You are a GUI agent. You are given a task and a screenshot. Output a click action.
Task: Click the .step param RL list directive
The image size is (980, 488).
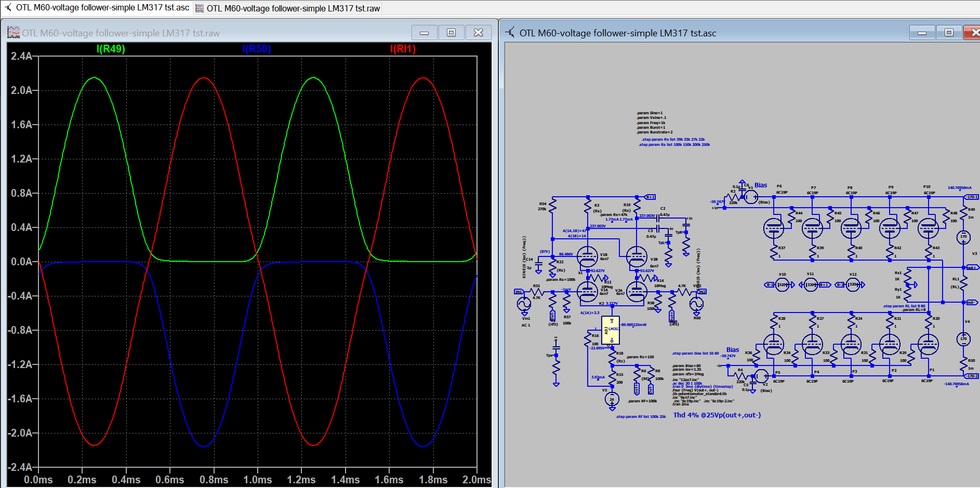905,306
